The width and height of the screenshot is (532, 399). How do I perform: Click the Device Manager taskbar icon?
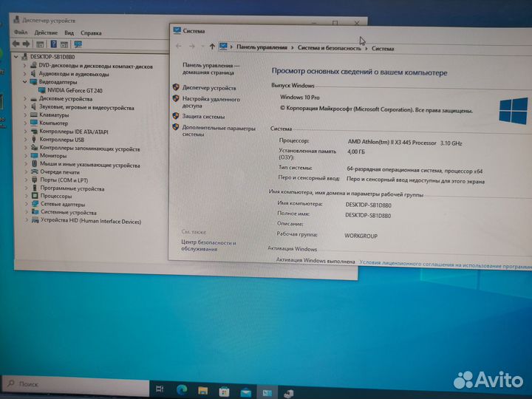288,393
